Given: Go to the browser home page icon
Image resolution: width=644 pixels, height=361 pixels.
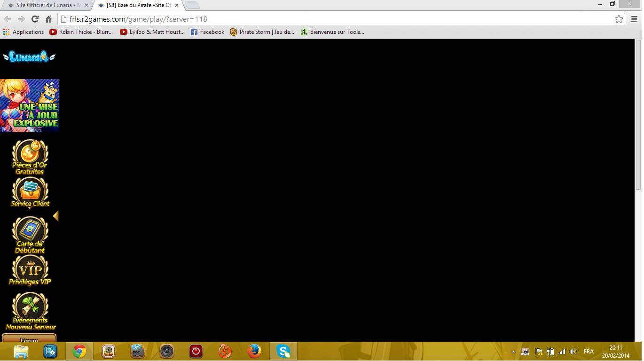Looking at the screenshot, I should (x=48, y=19).
